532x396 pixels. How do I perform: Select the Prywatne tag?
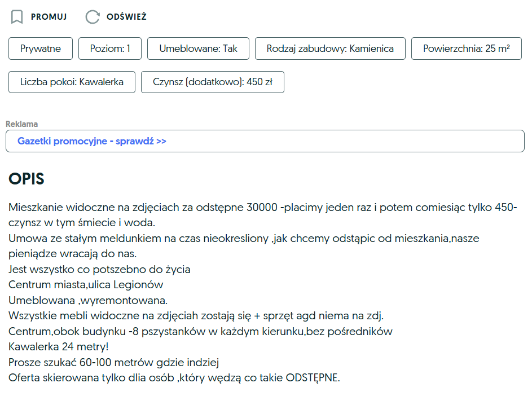[41, 49]
